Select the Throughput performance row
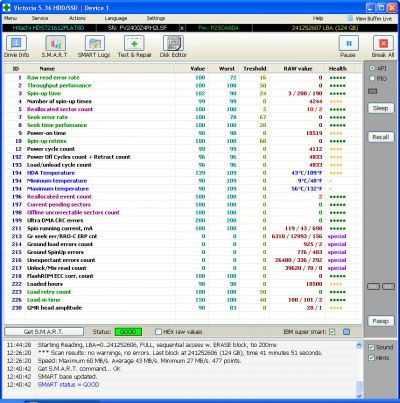Viewport: 400px width, 403px height. click(183, 86)
